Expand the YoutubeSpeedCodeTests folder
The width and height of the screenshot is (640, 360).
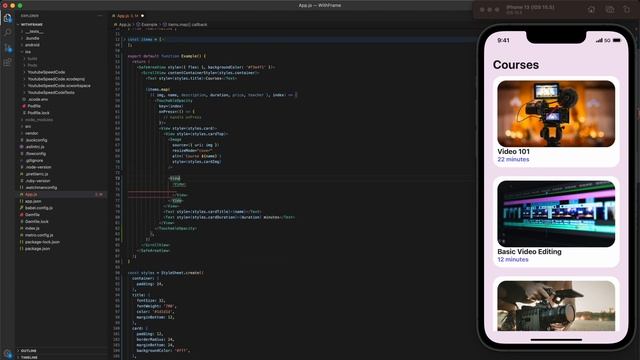coord(51,92)
